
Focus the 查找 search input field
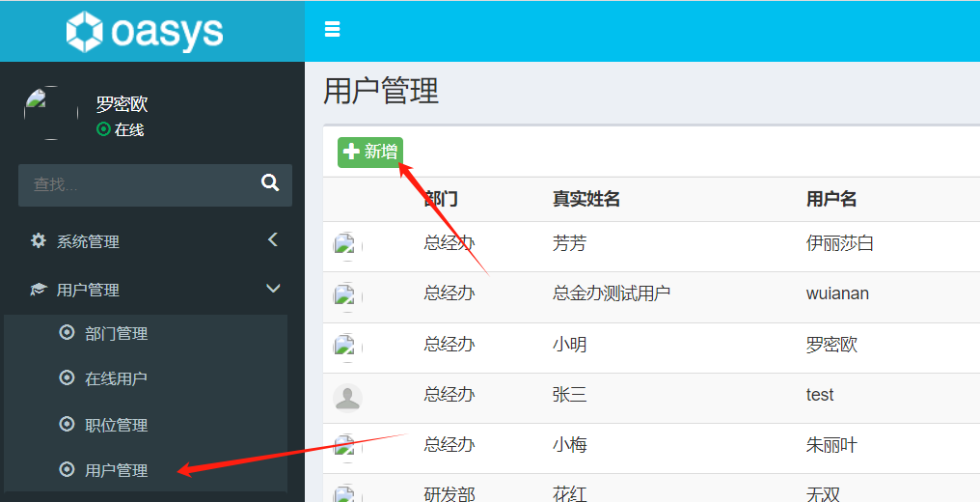(135, 184)
